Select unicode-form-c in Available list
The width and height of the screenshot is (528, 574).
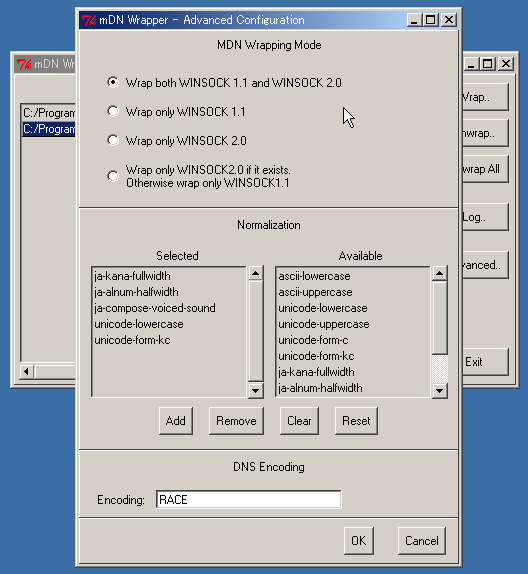click(x=313, y=340)
